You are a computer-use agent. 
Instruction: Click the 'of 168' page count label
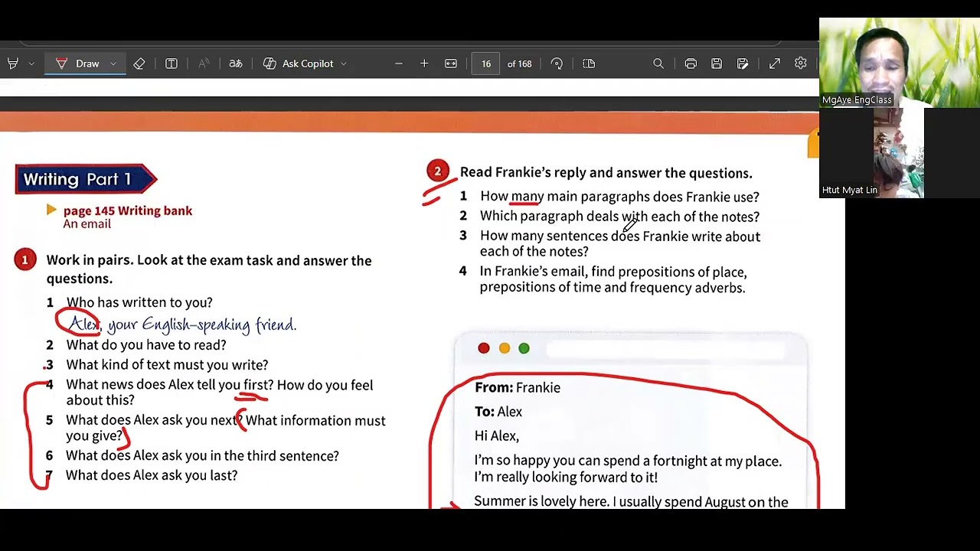pos(520,64)
